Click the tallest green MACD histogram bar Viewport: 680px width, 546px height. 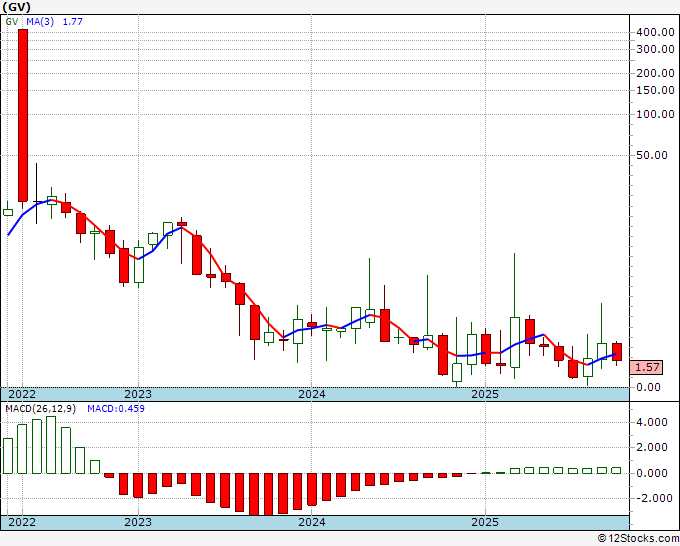(51, 445)
